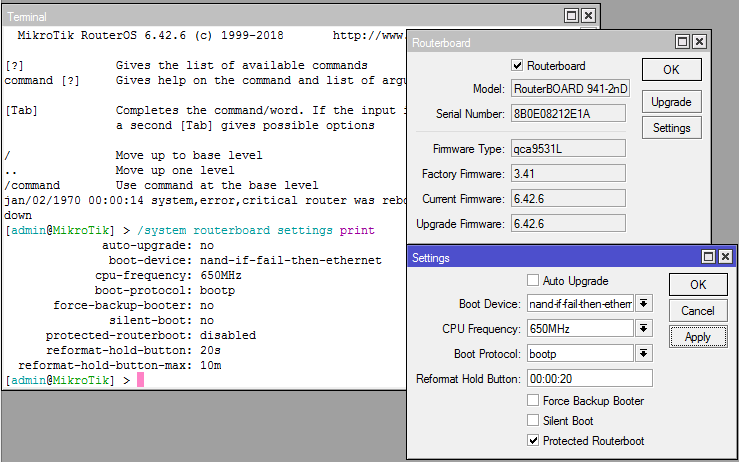This screenshot has height=462, width=739.
Task: Uncheck the Protected Routerboot checkbox
Action: point(533,441)
